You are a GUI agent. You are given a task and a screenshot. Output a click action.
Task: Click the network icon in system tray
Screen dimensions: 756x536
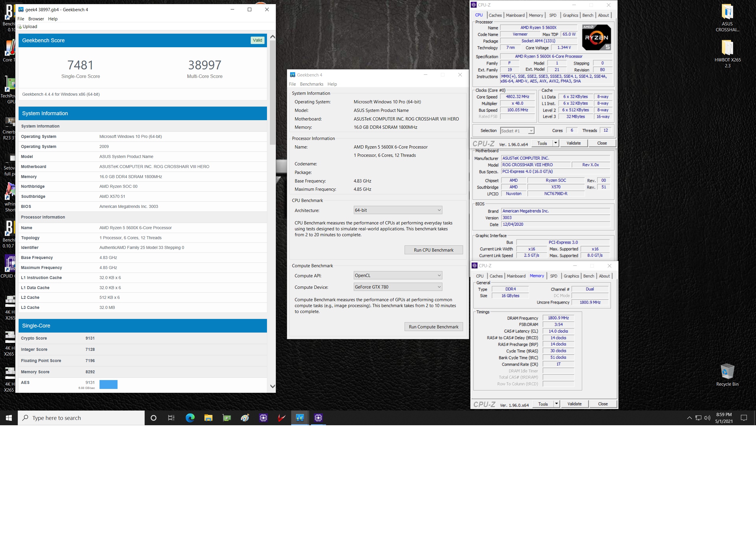pos(698,418)
